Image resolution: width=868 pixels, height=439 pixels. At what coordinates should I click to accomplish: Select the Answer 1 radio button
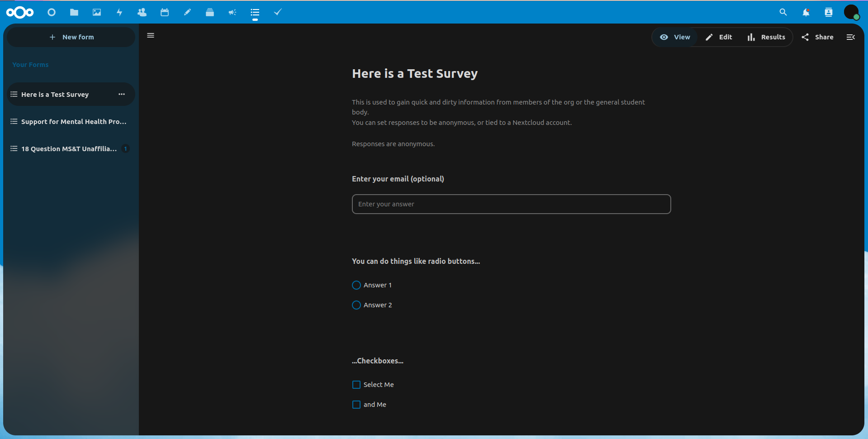(356, 285)
